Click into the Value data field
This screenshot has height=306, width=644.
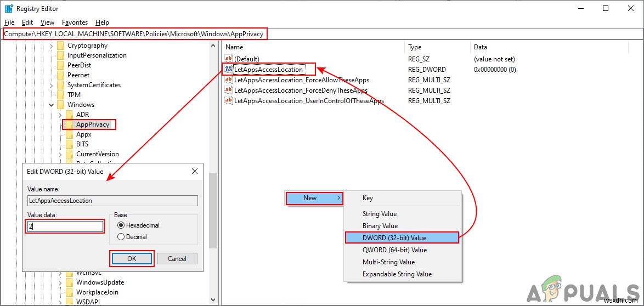65,226
